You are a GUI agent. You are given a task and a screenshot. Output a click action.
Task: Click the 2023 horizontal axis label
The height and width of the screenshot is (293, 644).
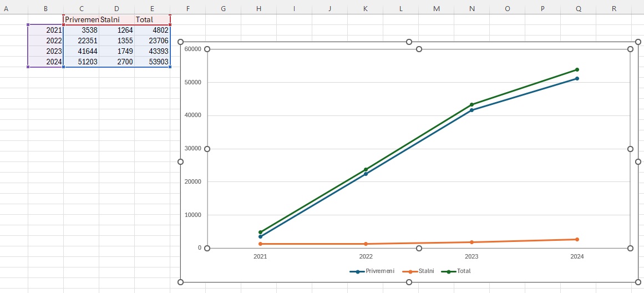[x=471, y=256]
